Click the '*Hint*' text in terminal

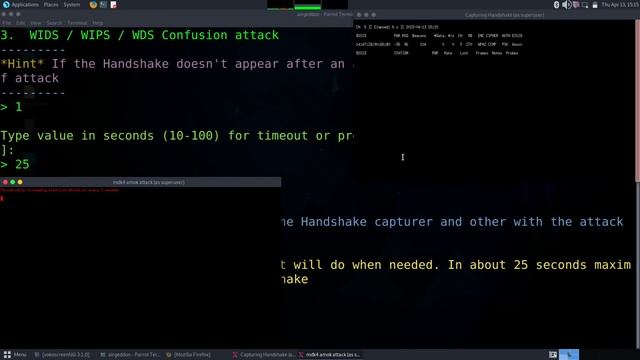(22, 64)
